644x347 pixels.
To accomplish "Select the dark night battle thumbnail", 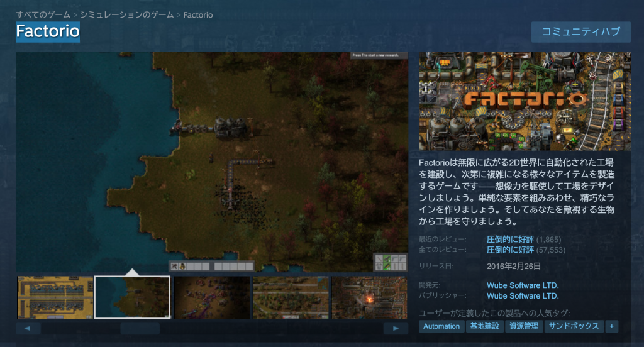I will (212, 297).
